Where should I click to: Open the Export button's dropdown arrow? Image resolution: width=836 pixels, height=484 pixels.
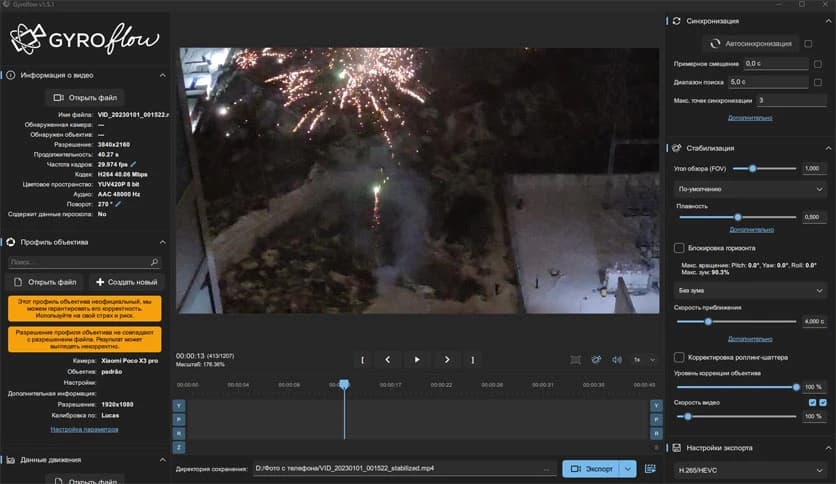coord(628,469)
